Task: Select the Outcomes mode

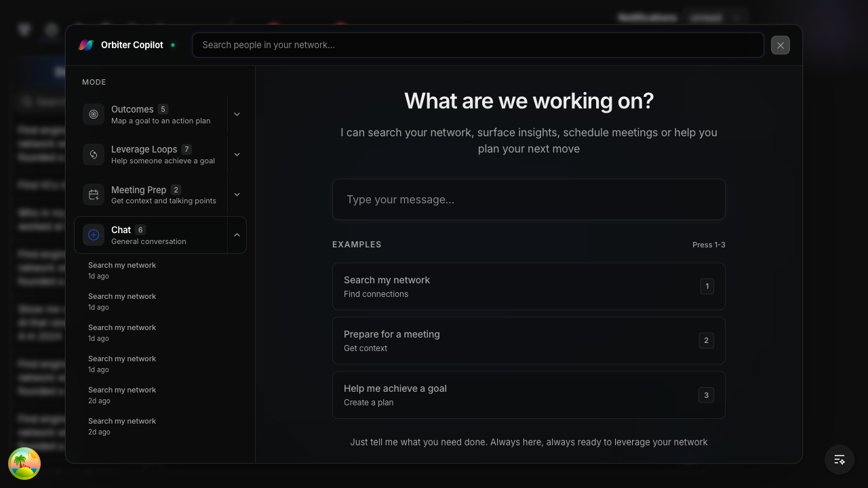Action: [160, 115]
